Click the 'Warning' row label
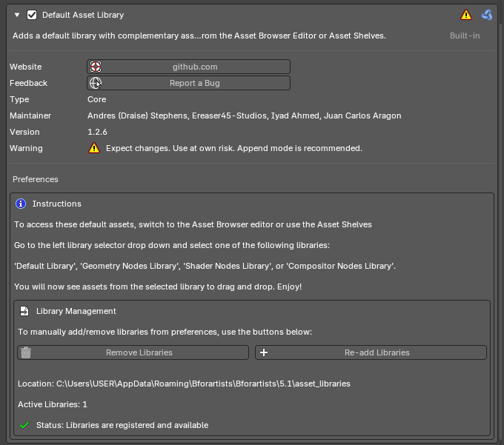 (x=26, y=148)
